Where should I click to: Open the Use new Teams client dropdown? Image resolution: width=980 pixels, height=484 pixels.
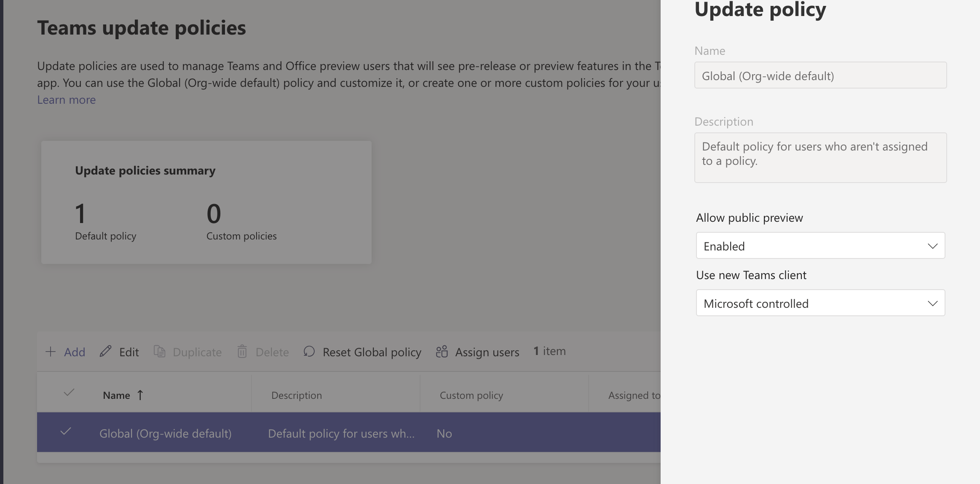click(820, 303)
